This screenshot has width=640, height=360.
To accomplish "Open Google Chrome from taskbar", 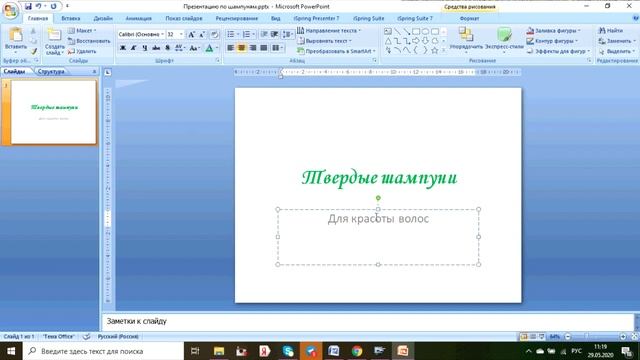I will click(357, 351).
